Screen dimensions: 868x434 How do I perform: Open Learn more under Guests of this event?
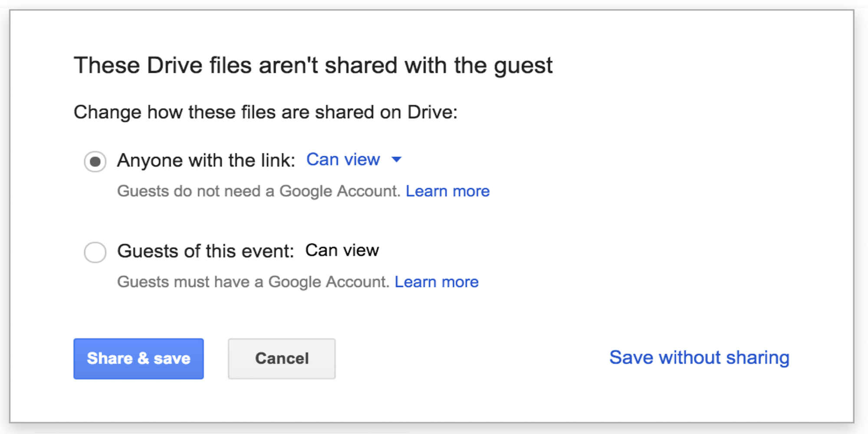pos(436,282)
